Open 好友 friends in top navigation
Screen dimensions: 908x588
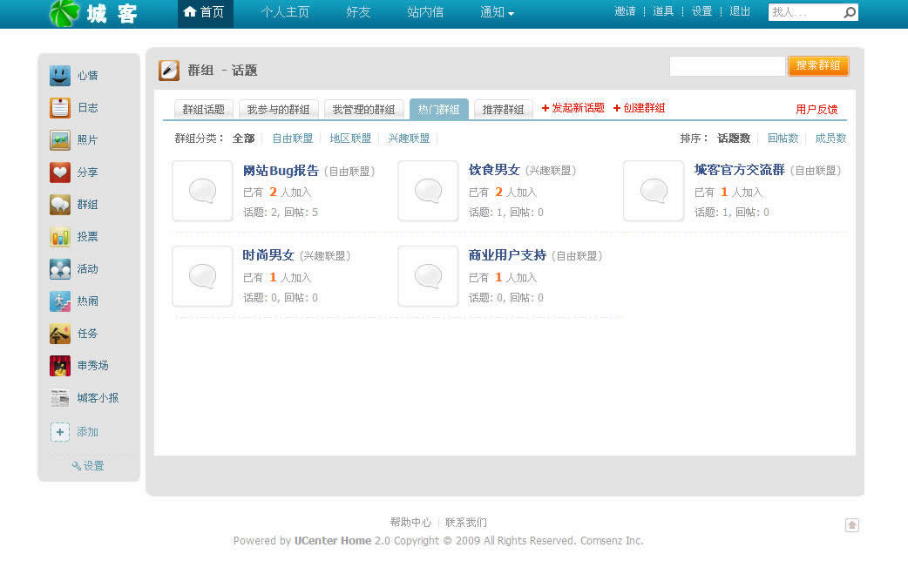[x=358, y=12]
